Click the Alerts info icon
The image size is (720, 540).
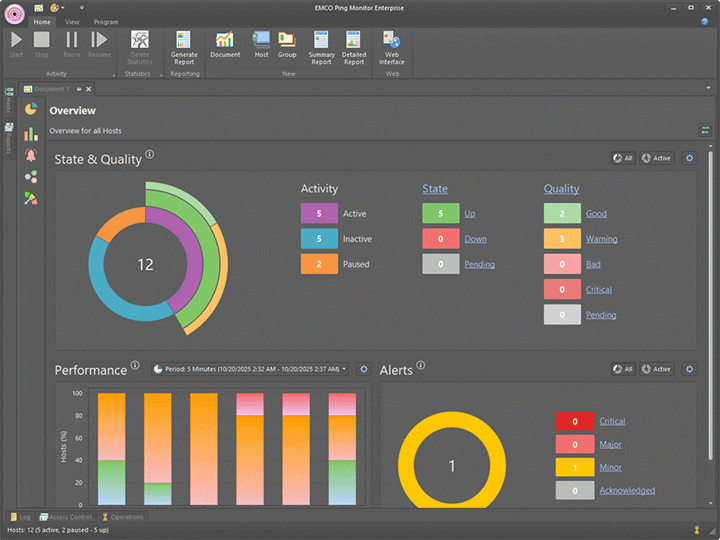(x=421, y=365)
